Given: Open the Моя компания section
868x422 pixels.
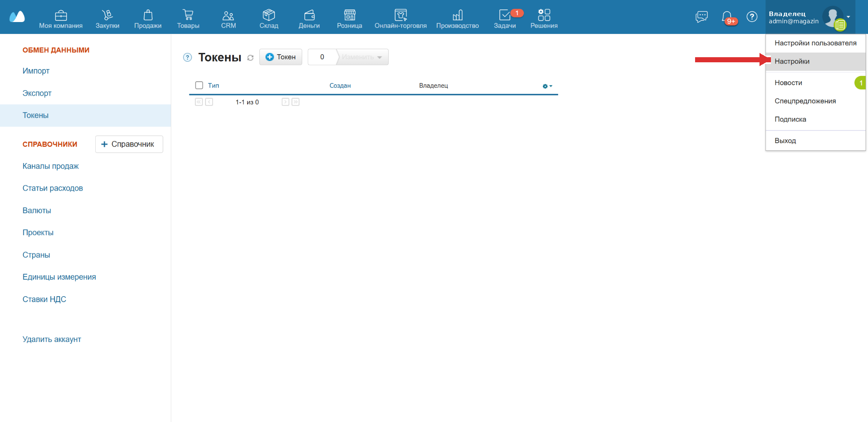Looking at the screenshot, I should click(x=61, y=19).
